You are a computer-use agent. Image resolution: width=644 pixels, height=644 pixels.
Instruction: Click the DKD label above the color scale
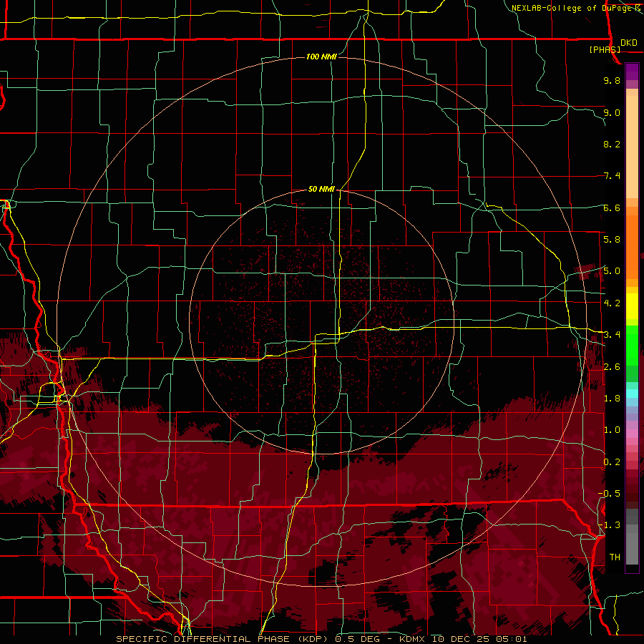click(x=629, y=43)
